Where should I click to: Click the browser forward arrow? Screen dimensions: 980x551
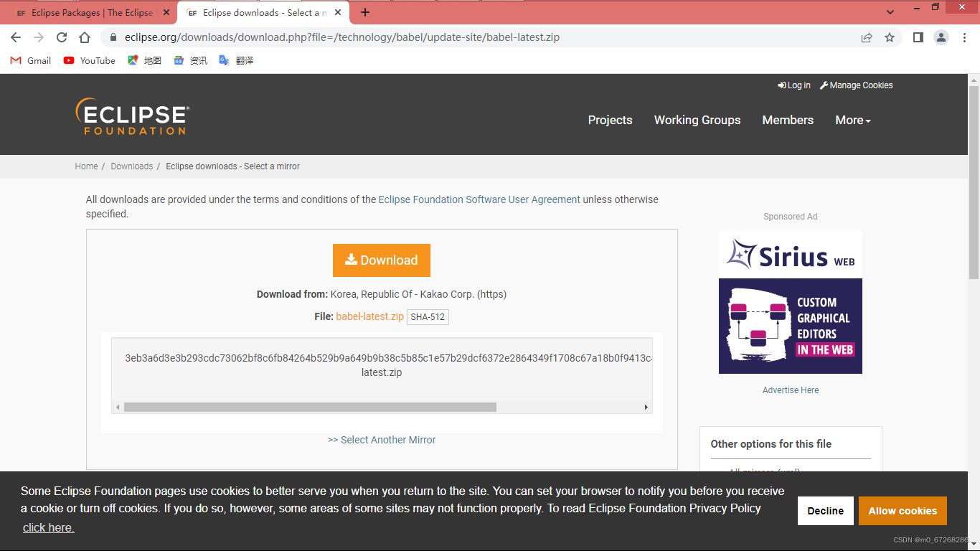click(x=39, y=37)
